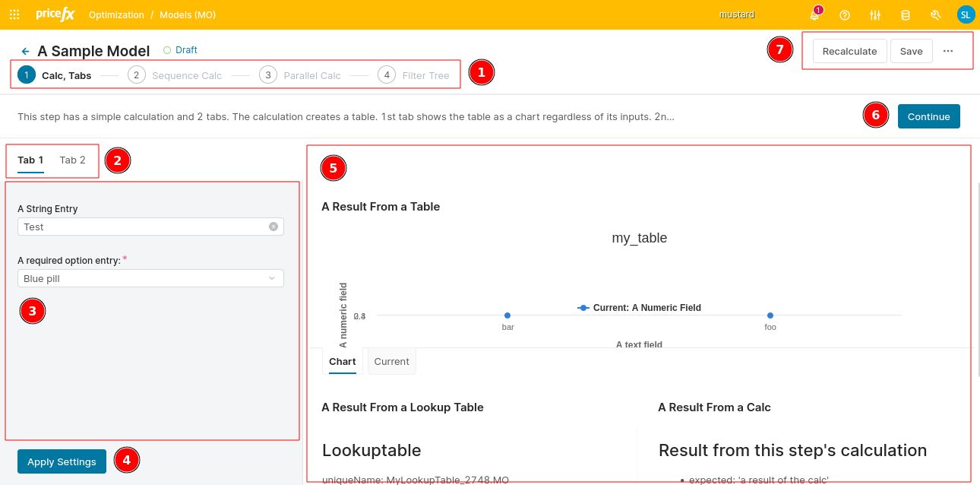
Task: Click the Continue button
Action: (x=928, y=116)
